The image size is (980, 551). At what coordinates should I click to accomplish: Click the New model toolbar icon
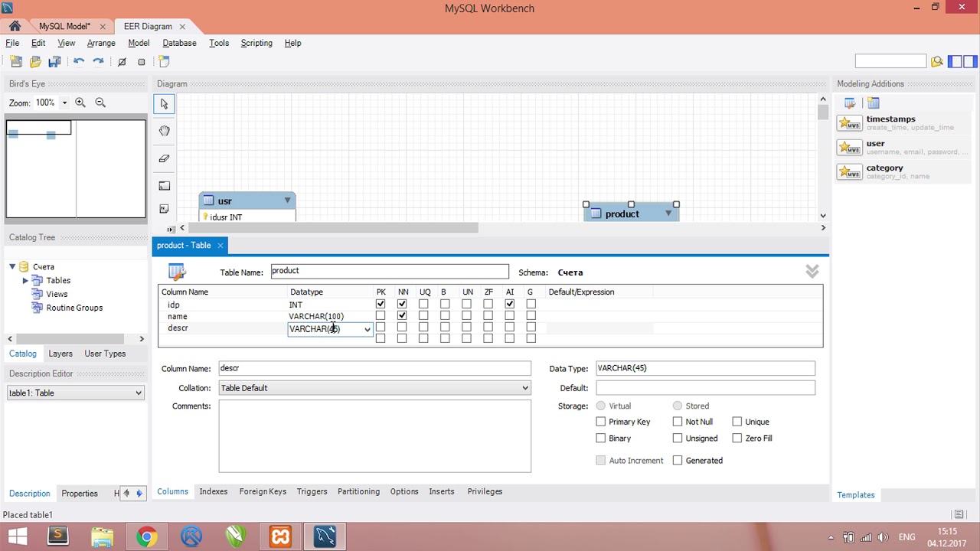pyautogui.click(x=16, y=61)
